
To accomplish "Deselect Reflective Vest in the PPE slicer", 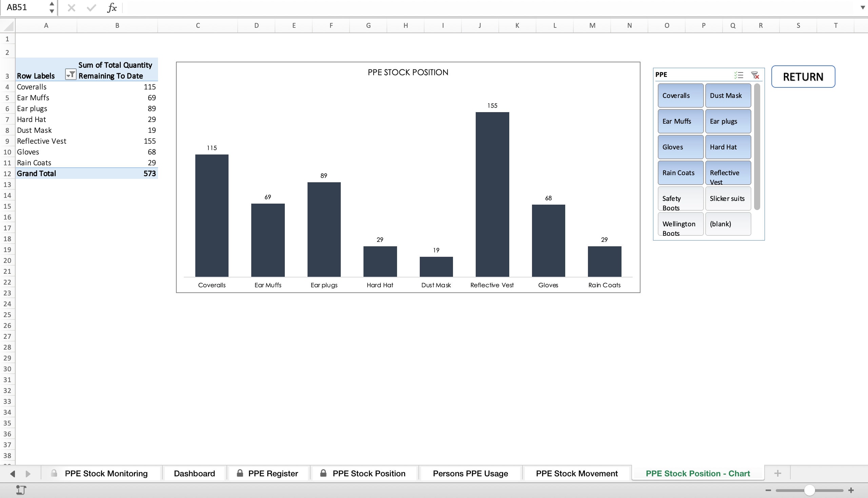I will pos(728,173).
